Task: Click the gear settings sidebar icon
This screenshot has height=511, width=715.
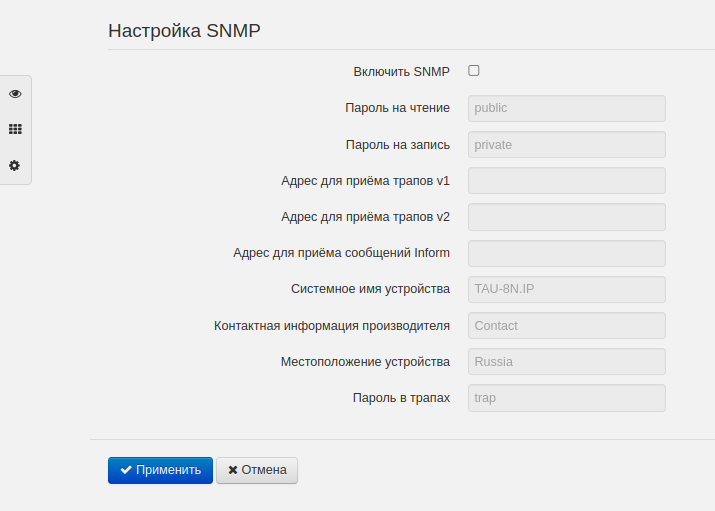Action: (15, 165)
